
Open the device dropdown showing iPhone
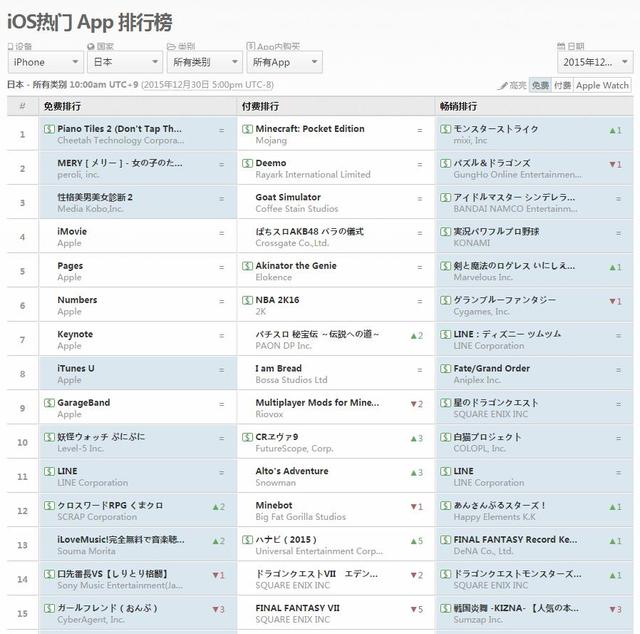tap(45, 62)
